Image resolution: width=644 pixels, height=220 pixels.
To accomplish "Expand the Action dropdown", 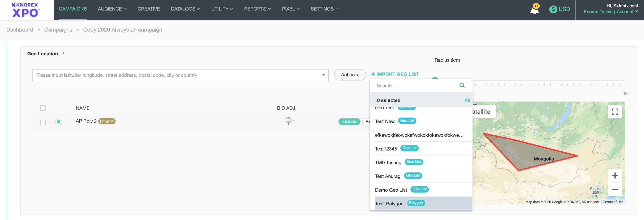I will point(349,75).
